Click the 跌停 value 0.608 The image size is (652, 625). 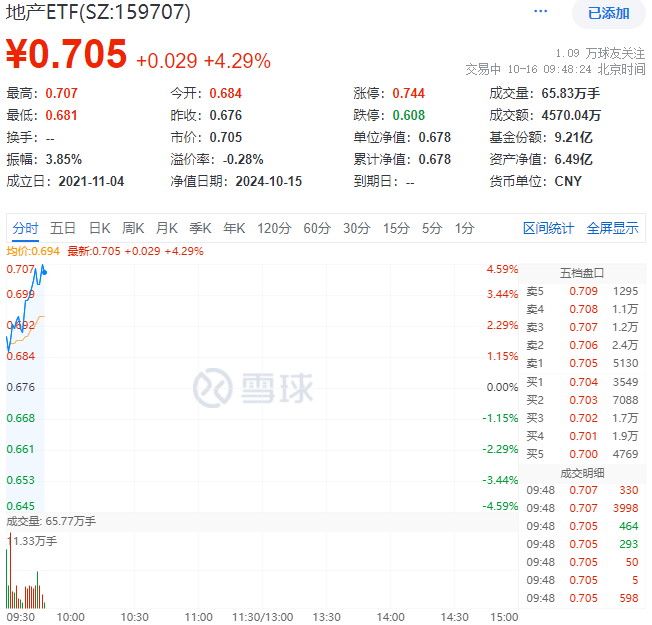tap(408, 115)
